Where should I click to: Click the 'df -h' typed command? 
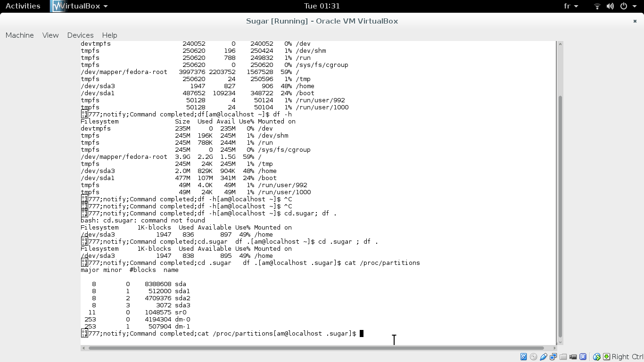click(x=282, y=114)
